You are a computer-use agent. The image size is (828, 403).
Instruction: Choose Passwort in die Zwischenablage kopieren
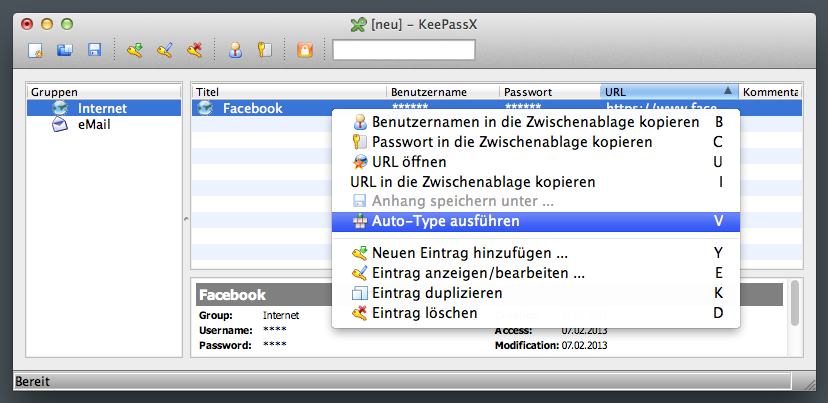click(x=536, y=142)
